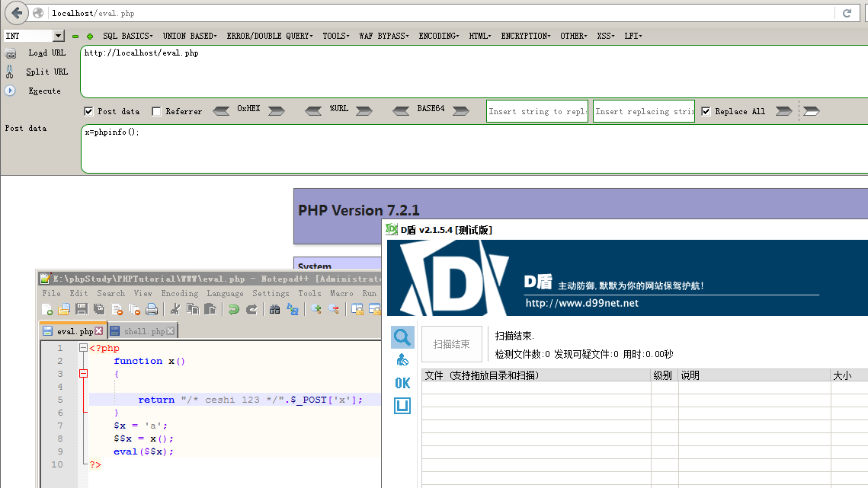
Task: Click the browser back arrow button
Action: point(16,13)
